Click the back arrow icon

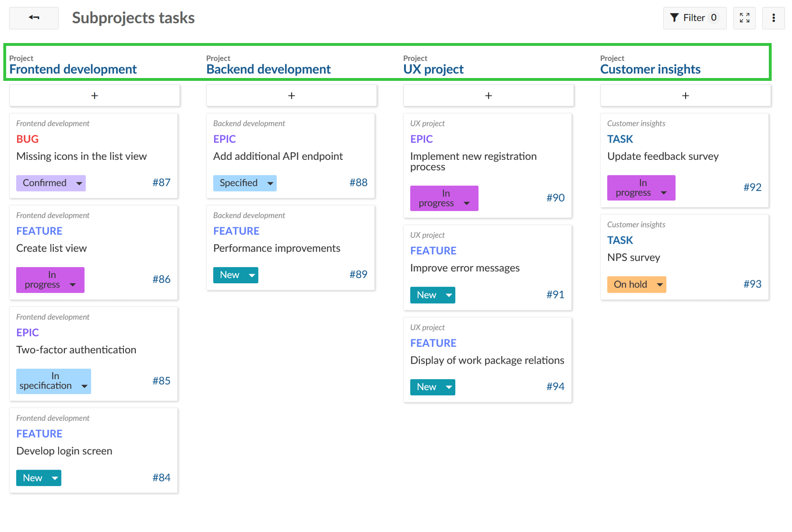34,17
